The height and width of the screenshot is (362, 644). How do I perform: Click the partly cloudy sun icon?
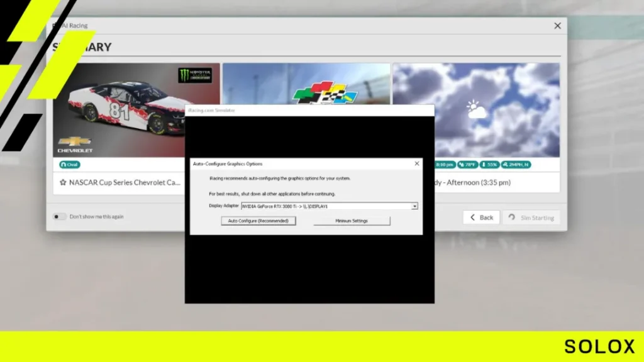[x=476, y=109]
